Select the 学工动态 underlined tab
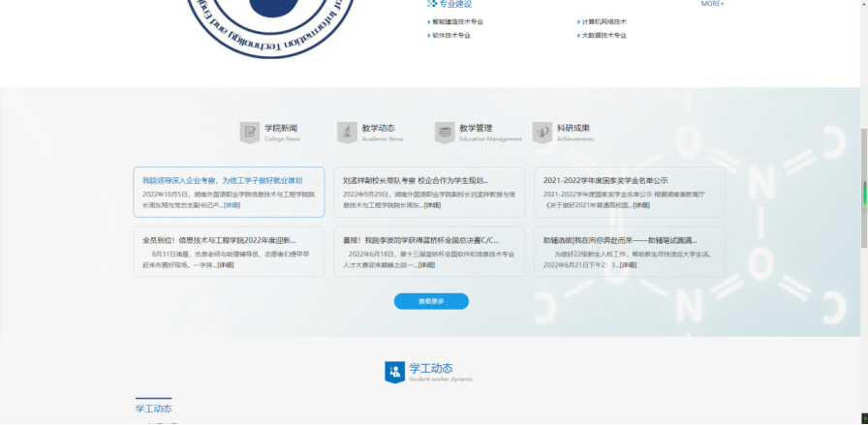Viewport: 868px width, 425px height. [153, 409]
